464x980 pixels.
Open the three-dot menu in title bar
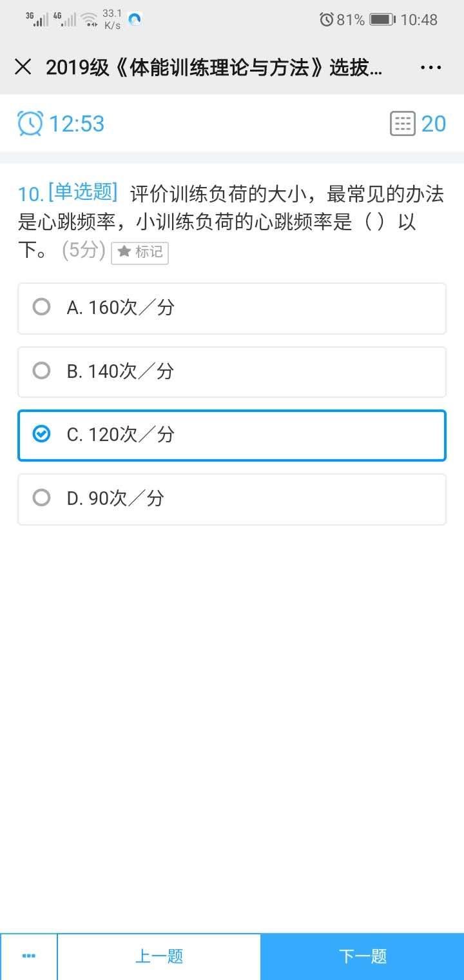(x=430, y=68)
